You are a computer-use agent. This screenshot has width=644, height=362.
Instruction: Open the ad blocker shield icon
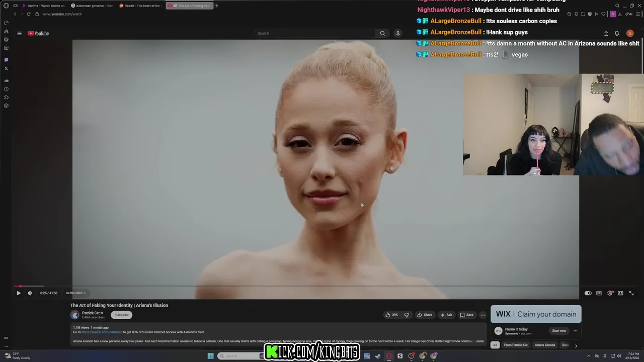point(591,14)
